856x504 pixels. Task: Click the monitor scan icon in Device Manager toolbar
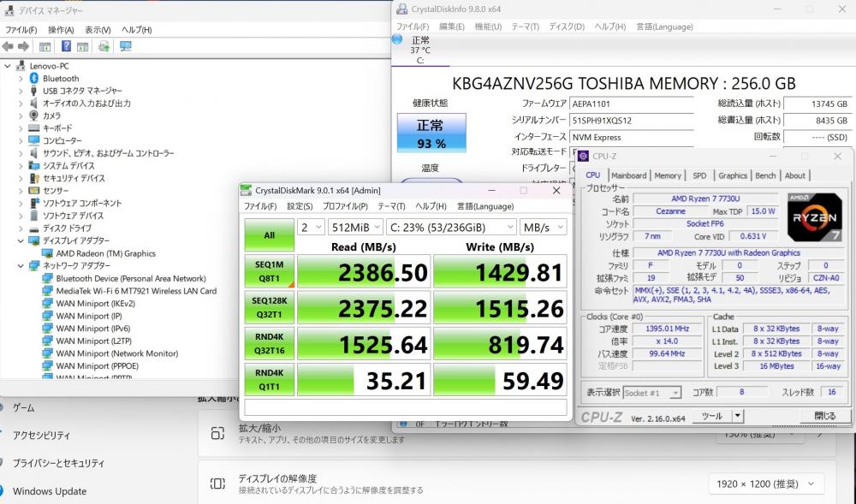point(126,46)
